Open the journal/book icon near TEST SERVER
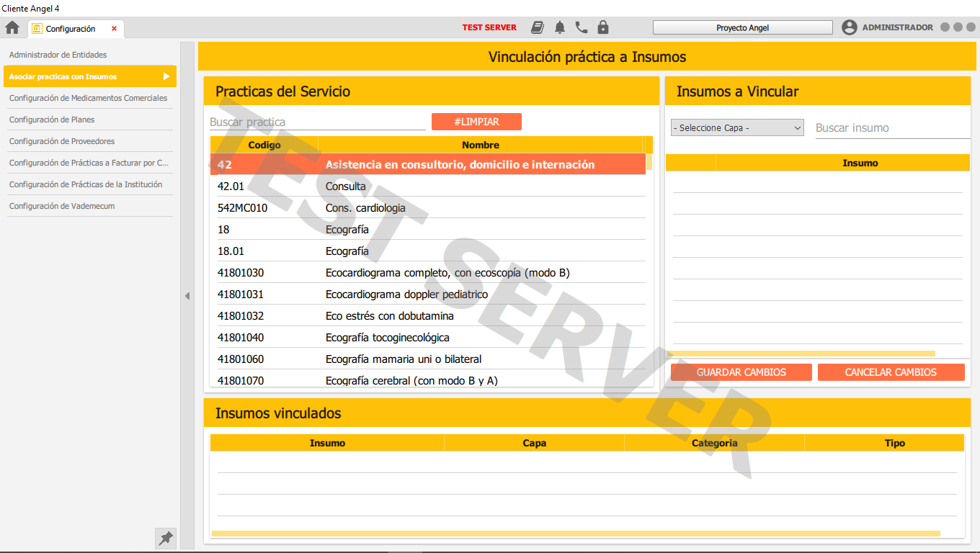Screen dimensions: 980x553 (x=538, y=27)
